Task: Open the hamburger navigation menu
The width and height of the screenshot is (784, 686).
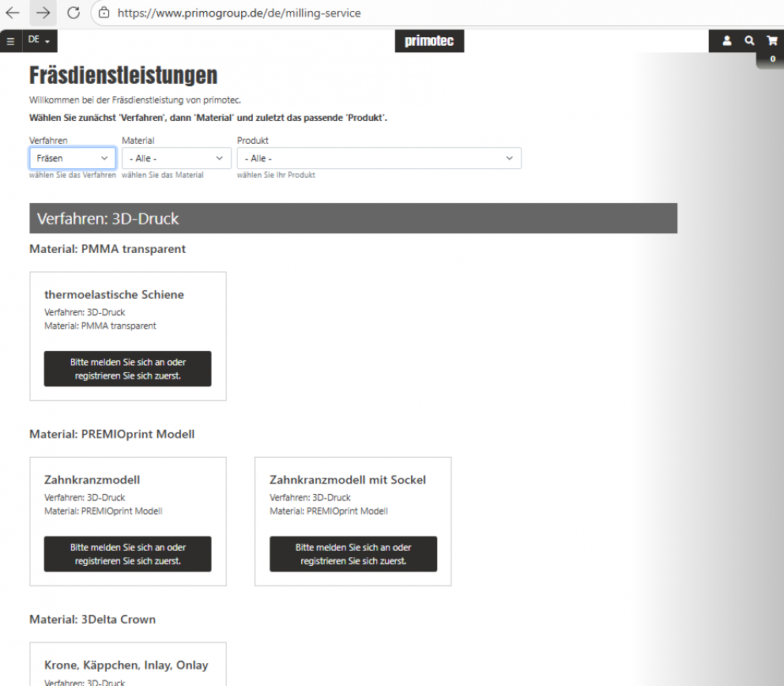Action: [x=10, y=41]
